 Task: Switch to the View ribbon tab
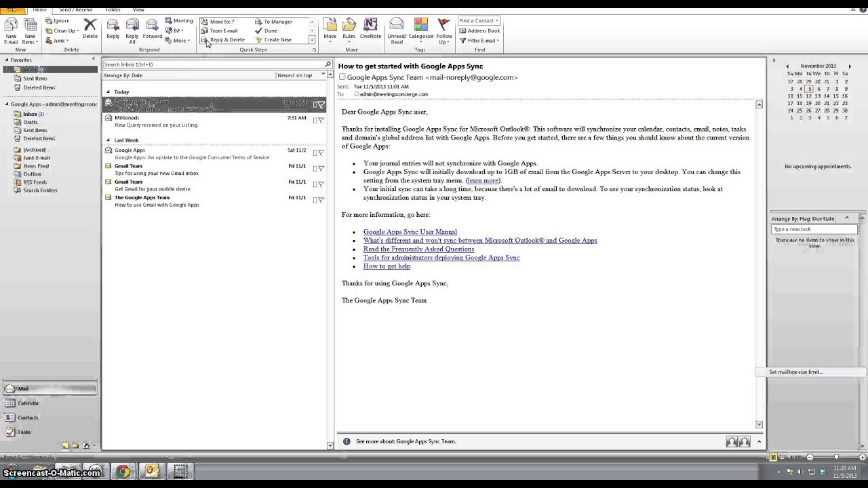pos(138,9)
